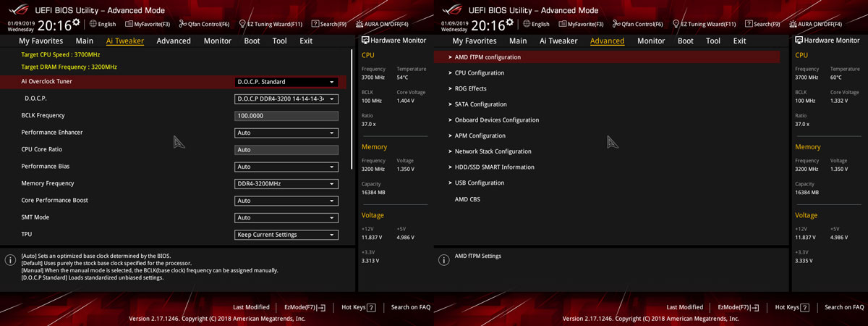Image resolution: width=868 pixels, height=326 pixels.
Task: Click info icon beside BCLK help text
Action: click(11, 259)
